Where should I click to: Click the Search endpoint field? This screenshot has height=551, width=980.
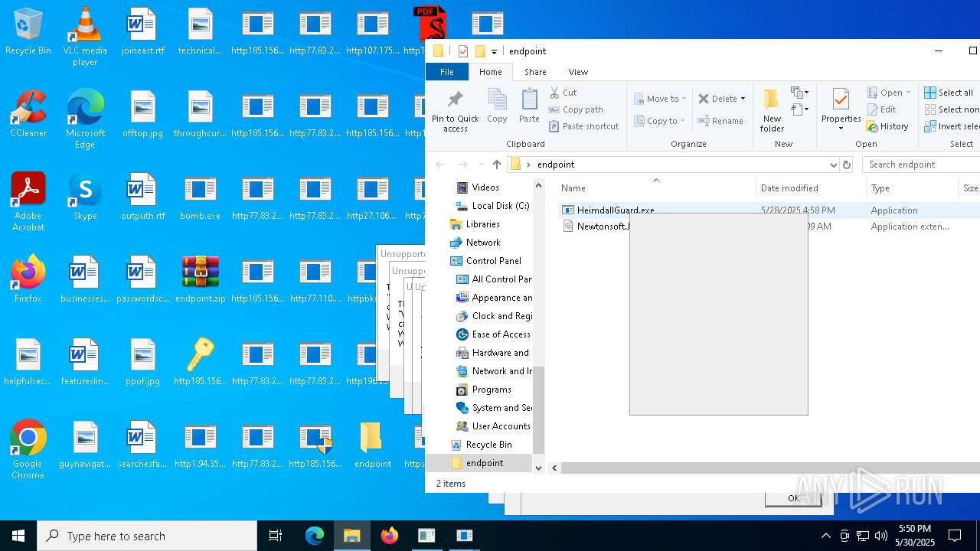923,165
